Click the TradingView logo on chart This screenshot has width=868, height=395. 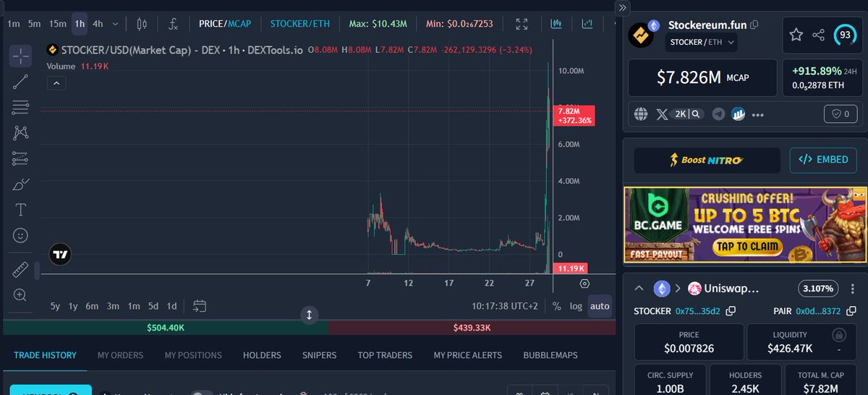(x=60, y=254)
